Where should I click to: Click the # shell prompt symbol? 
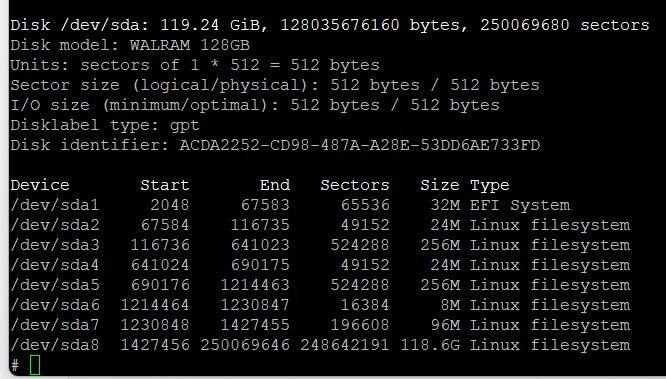(x=15, y=365)
